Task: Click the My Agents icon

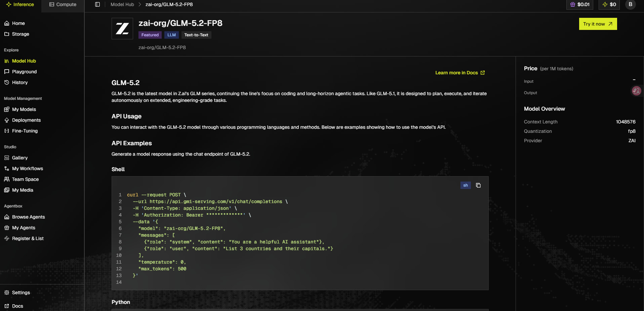Action: coord(7,228)
